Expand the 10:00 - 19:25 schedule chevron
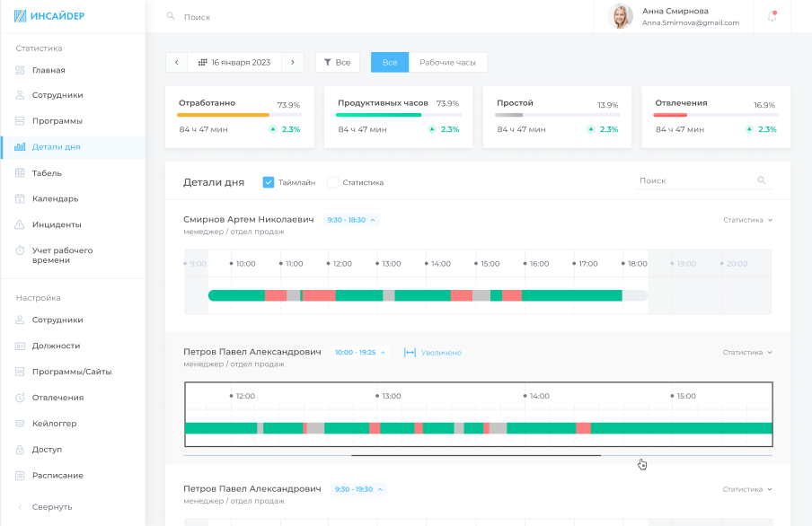 384,353
